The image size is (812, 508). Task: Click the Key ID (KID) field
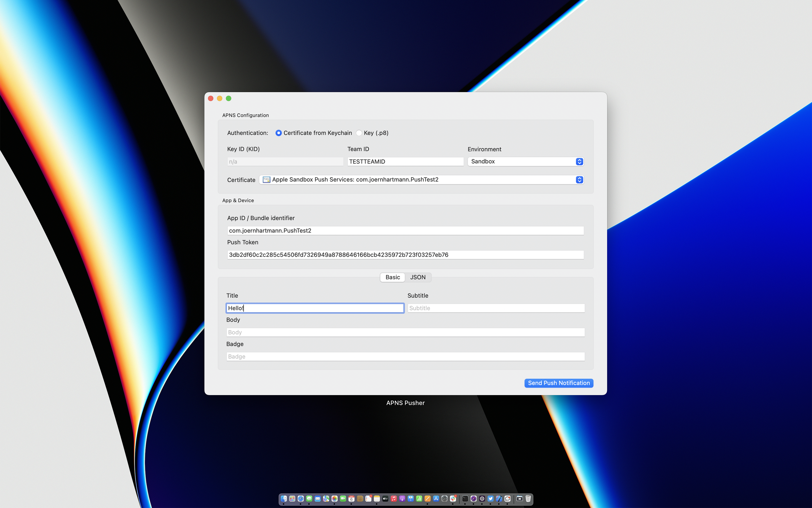(285, 161)
